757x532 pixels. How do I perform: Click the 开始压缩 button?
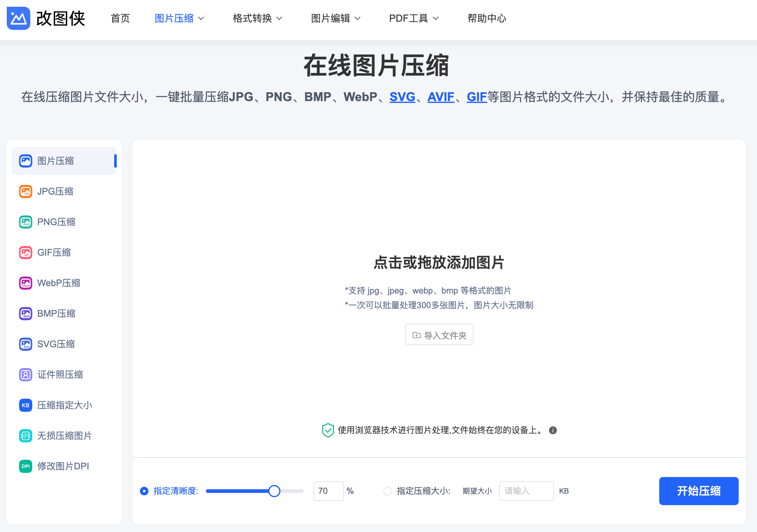click(699, 491)
